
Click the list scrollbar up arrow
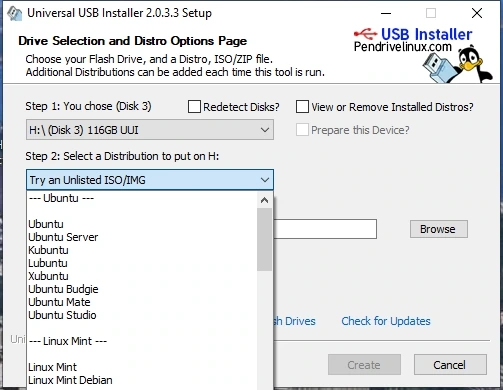click(x=265, y=200)
